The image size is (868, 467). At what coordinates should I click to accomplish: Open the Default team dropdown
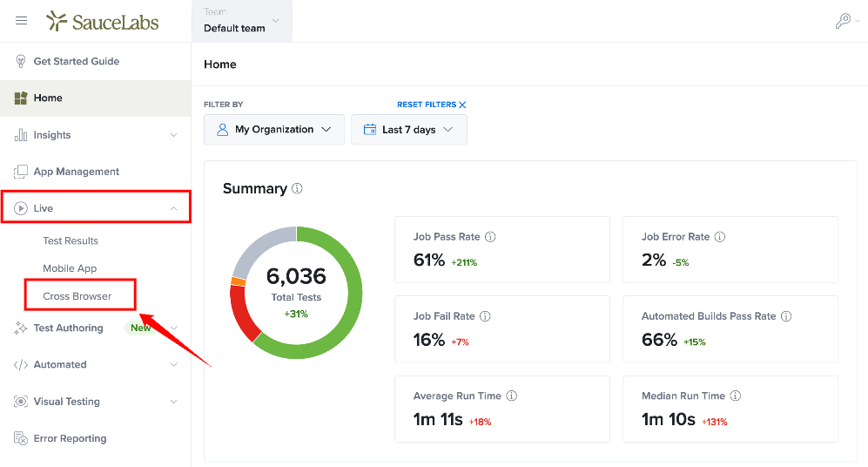242,21
